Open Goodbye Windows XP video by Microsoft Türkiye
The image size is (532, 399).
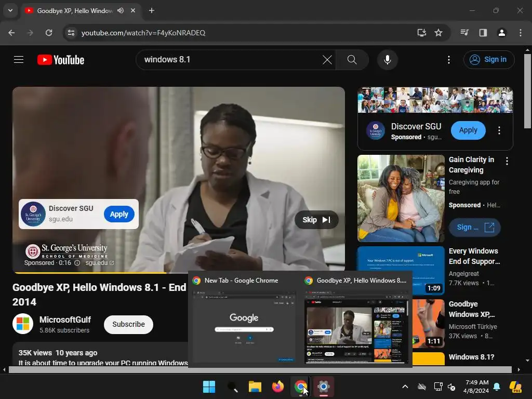coord(472,309)
